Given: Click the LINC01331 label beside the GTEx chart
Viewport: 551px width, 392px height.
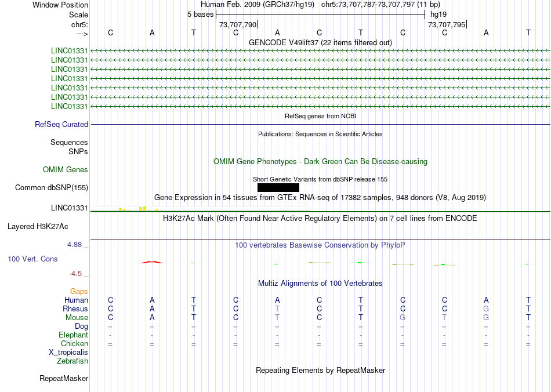Looking at the screenshot, I should coord(69,208).
